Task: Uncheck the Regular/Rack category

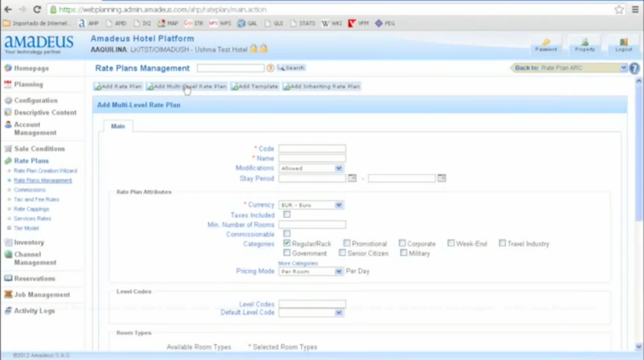Action: [287, 243]
